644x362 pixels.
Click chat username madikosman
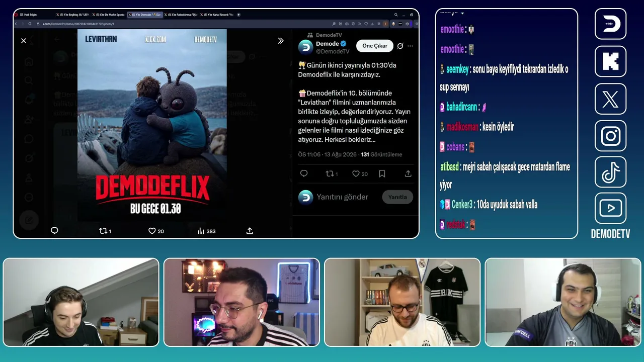tap(462, 127)
